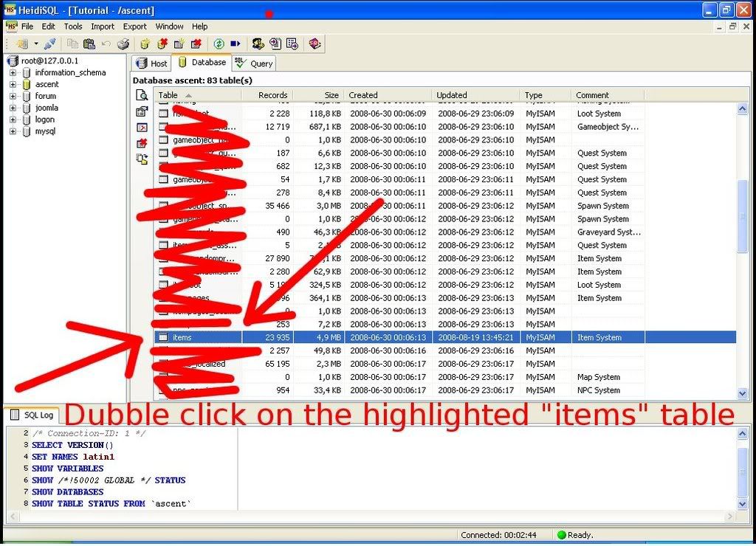Click the purple help book icon

click(315, 44)
